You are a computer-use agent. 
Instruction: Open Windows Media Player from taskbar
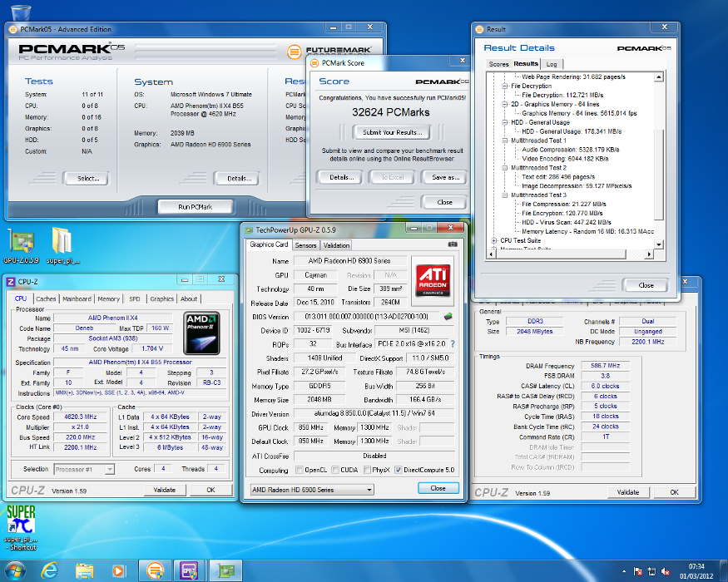(118, 570)
